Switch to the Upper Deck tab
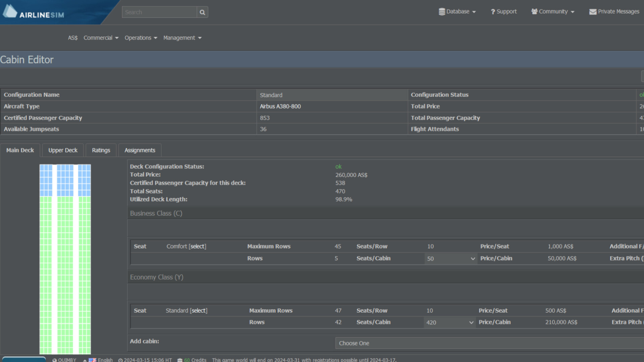The height and width of the screenshot is (362, 644). pos(63,150)
